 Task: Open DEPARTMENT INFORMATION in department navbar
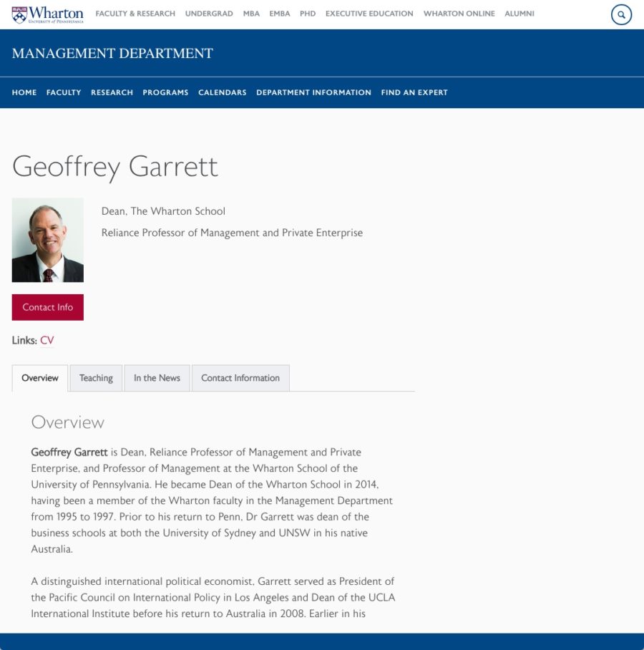click(315, 92)
